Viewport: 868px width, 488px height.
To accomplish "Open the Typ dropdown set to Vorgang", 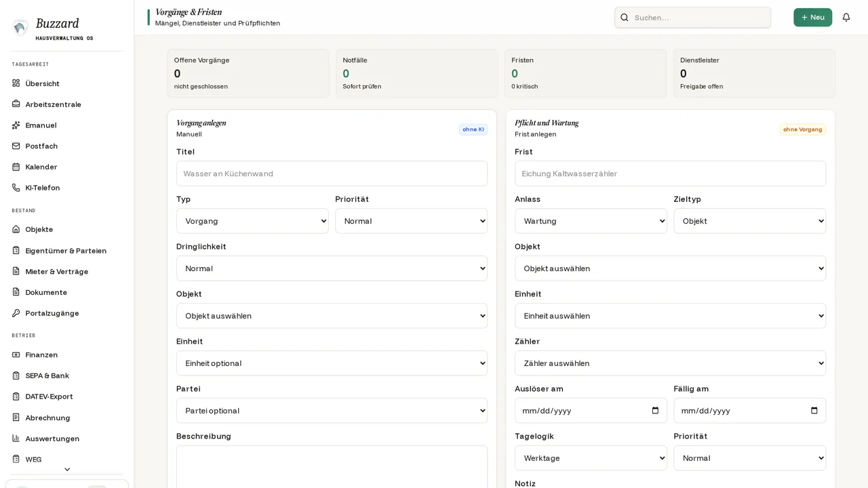I will pos(252,221).
